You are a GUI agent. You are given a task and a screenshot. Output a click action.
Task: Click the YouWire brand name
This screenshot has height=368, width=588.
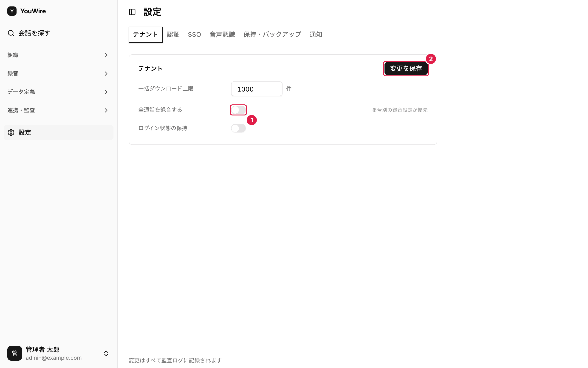33,11
